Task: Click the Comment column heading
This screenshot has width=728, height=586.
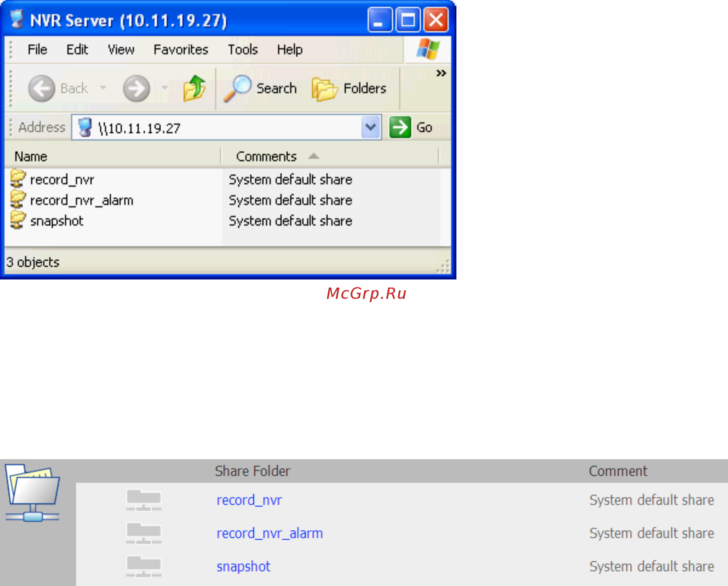Action: 618,471
